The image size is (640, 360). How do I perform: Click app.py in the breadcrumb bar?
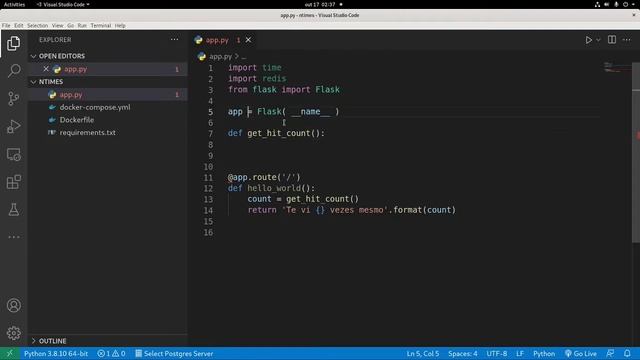pyautogui.click(x=220, y=56)
